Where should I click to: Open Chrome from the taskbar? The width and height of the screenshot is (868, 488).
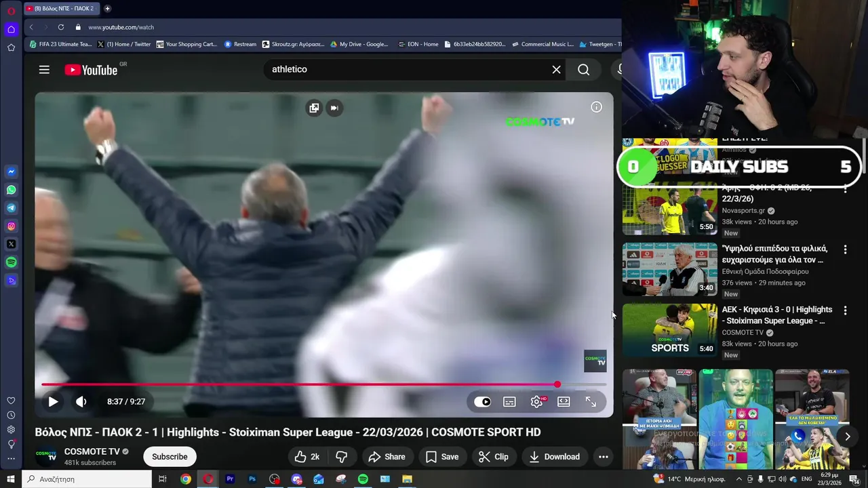[185, 479]
